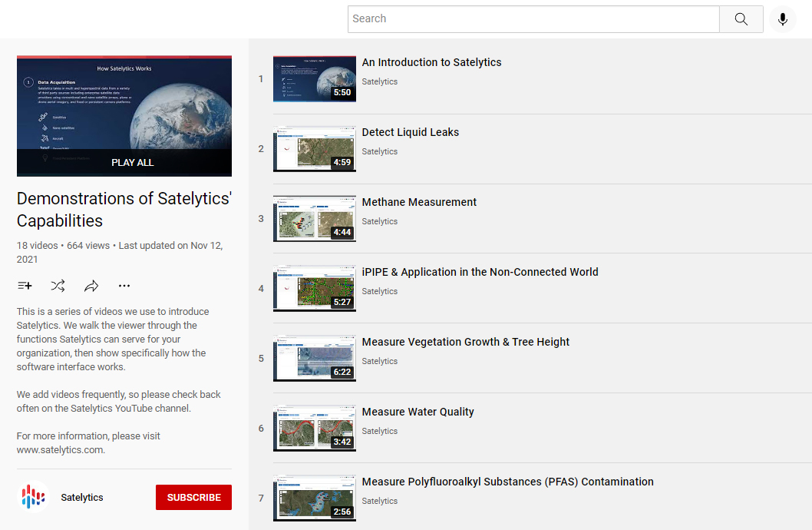812x530 pixels.
Task: Open 'Measure Polyfluoroalkyl Substances (PFAS) Contamination'
Action: [x=507, y=482]
